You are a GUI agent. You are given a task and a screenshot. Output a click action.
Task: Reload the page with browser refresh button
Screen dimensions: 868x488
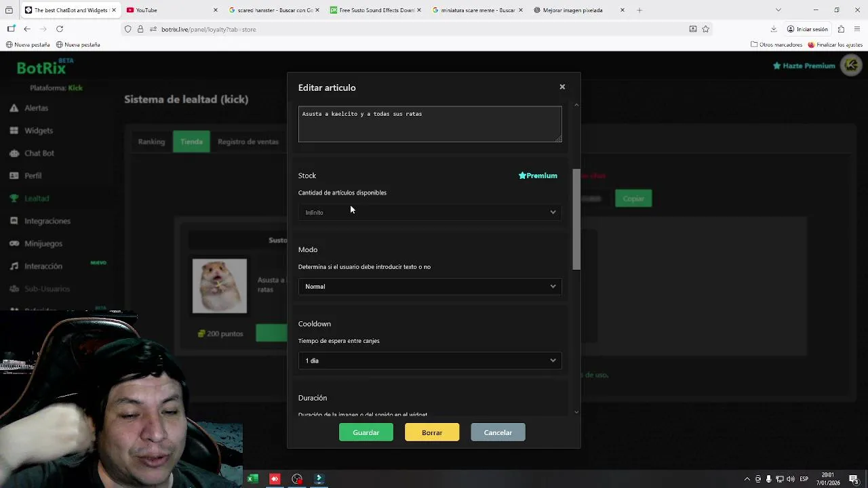point(60,29)
